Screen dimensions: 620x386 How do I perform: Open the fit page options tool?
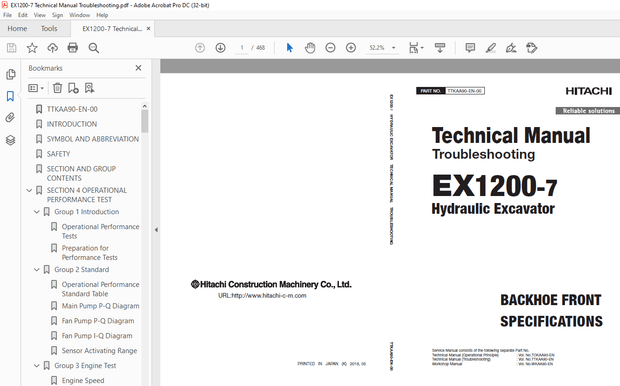point(416,48)
